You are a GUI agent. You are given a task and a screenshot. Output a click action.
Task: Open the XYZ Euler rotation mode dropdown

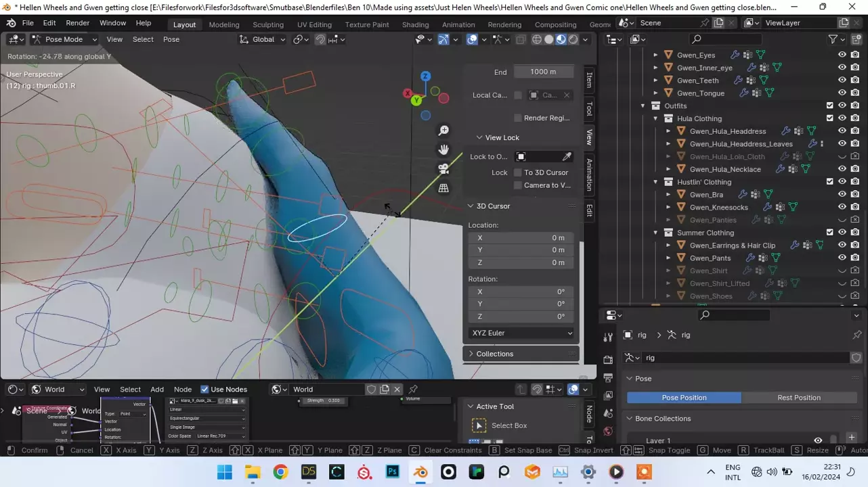click(521, 333)
